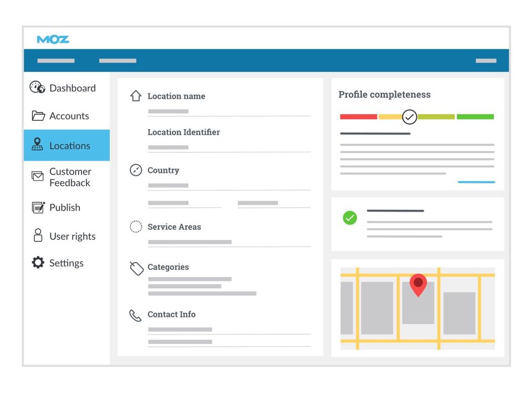Click the Location name label
The height and width of the screenshot is (395, 532).
[x=176, y=96]
